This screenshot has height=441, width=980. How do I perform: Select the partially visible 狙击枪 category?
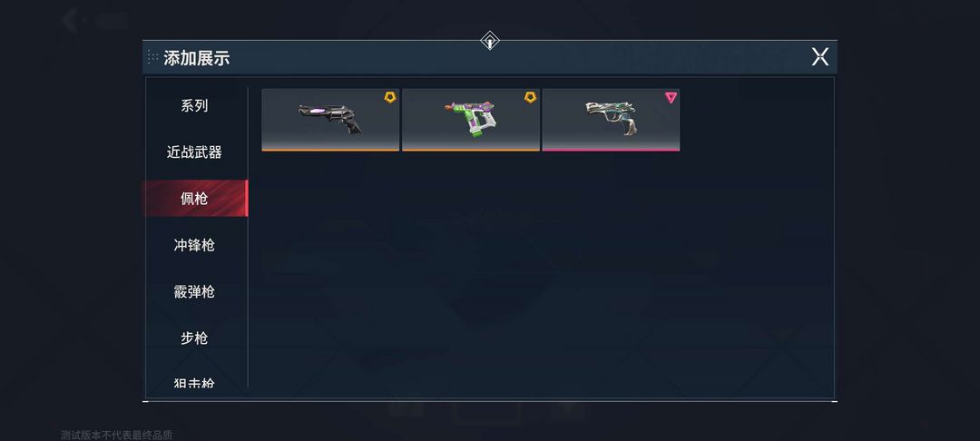[194, 382]
